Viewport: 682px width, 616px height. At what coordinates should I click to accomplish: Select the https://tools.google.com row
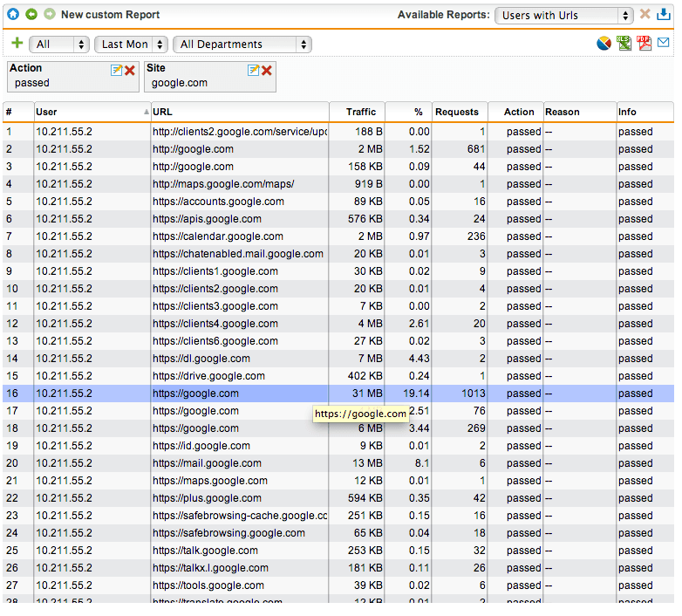pyautogui.click(x=338, y=585)
